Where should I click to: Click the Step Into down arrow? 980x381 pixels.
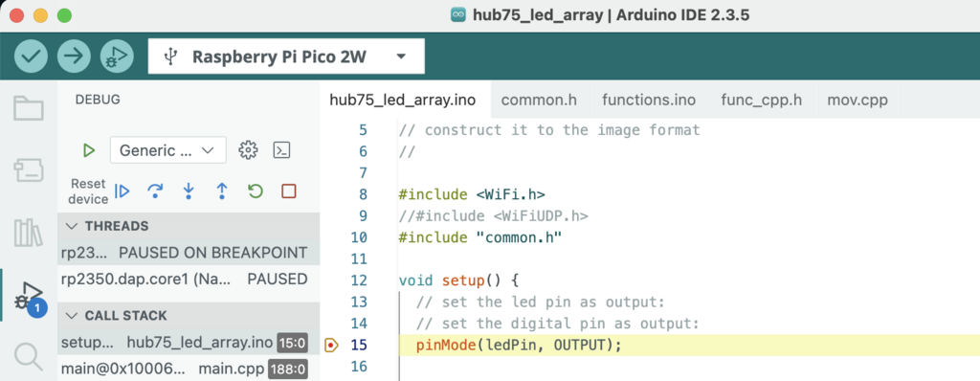click(189, 191)
